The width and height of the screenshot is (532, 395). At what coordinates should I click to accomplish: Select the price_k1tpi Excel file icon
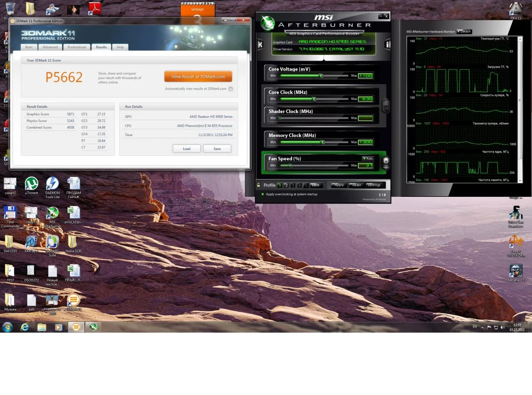74,215
